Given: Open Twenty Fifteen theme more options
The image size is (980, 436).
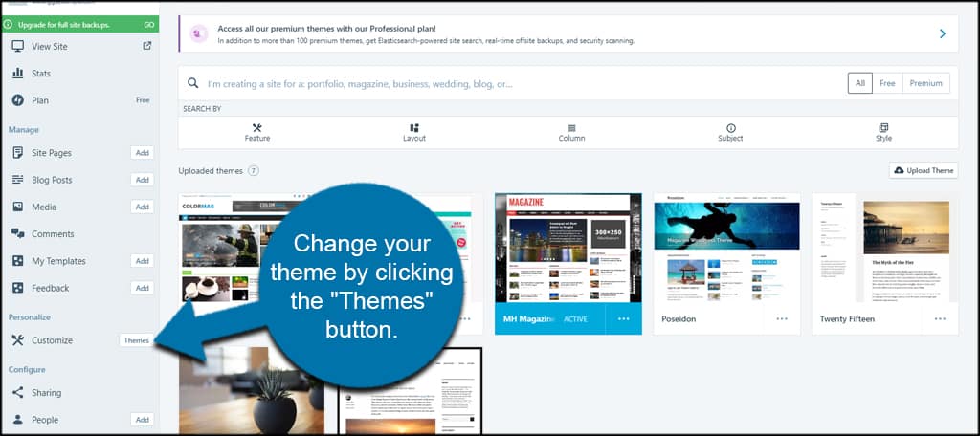Looking at the screenshot, I should (940, 318).
